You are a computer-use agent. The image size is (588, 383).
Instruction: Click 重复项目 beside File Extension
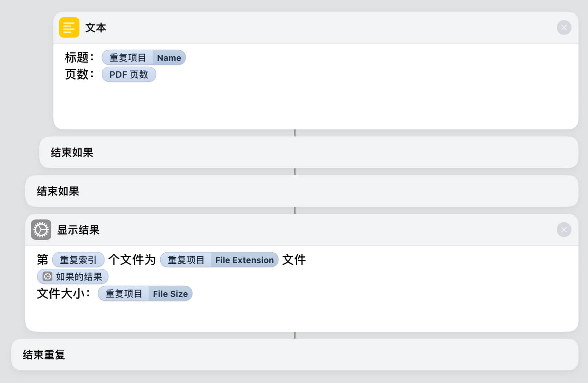(186, 260)
